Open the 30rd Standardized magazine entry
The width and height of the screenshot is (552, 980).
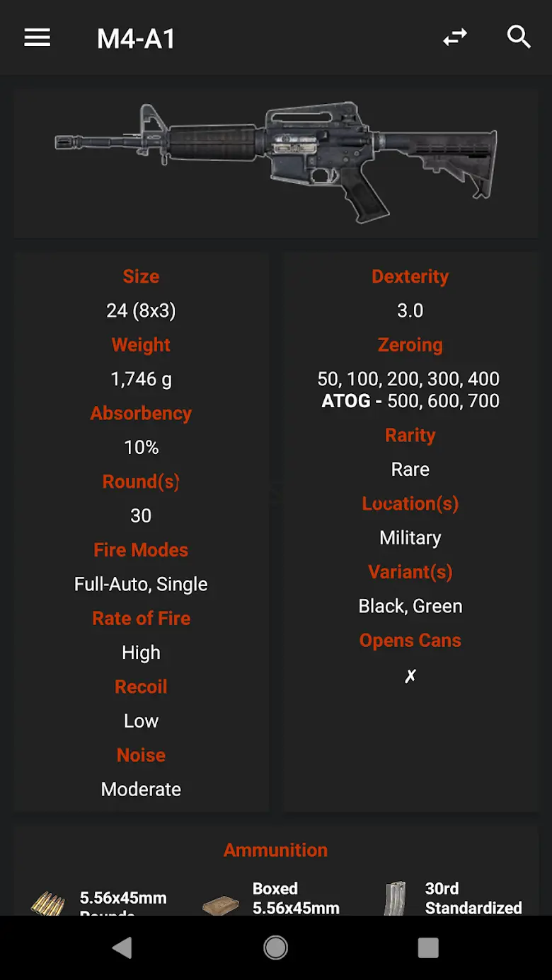click(473, 897)
